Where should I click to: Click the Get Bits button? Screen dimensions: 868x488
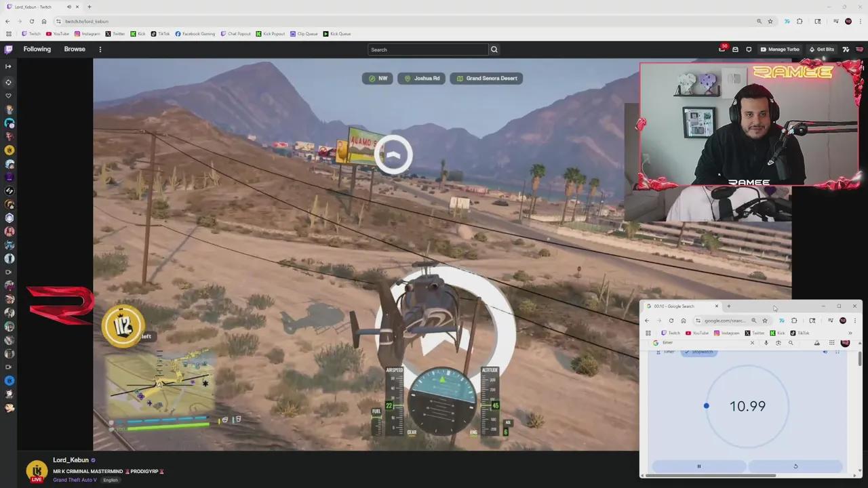[821, 49]
